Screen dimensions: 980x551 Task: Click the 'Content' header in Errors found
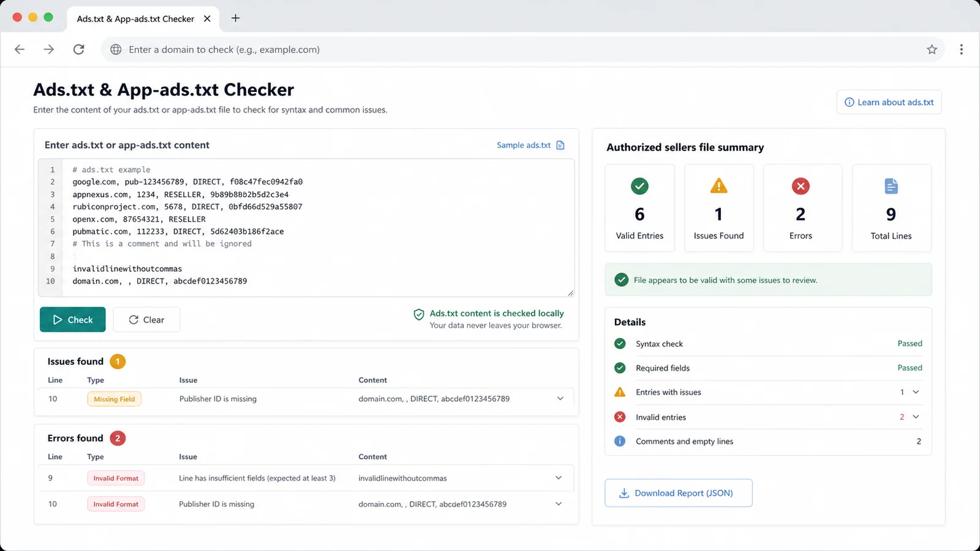[372, 457]
